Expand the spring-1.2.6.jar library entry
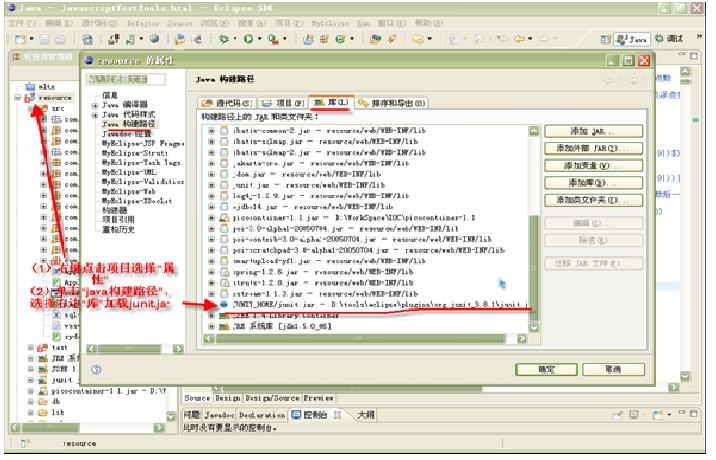This screenshot has width=716, height=460. point(211,272)
